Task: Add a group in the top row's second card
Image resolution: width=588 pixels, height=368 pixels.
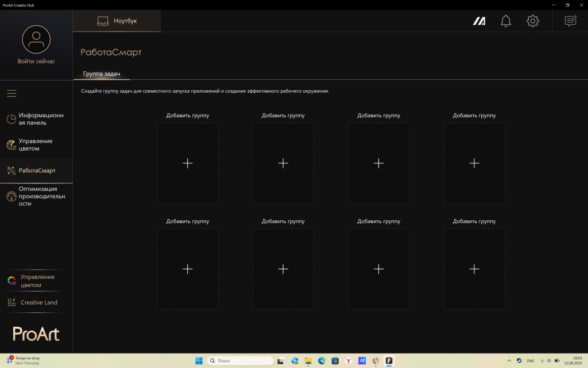Action: tap(283, 163)
